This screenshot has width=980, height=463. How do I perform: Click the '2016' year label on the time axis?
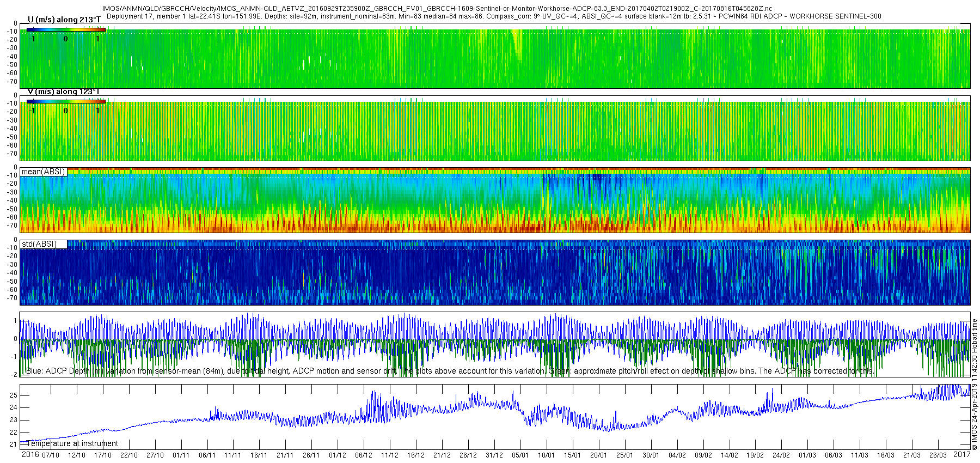[x=30, y=455]
